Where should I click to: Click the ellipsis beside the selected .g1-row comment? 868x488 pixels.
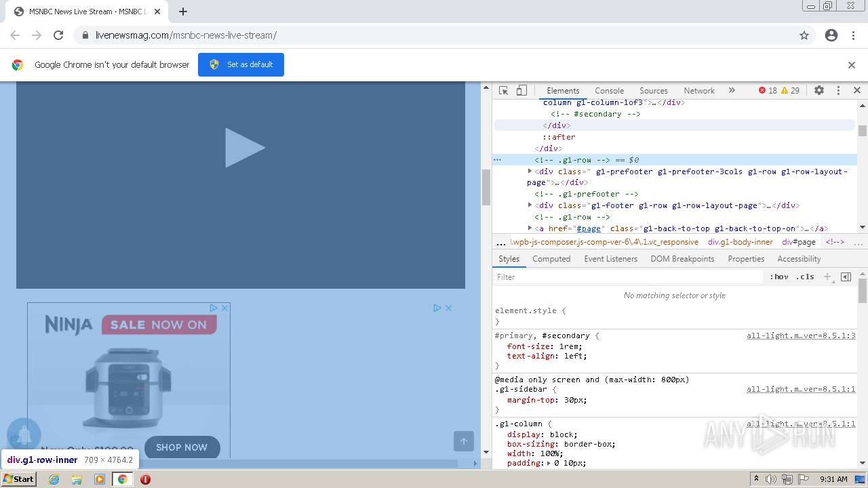(497, 160)
